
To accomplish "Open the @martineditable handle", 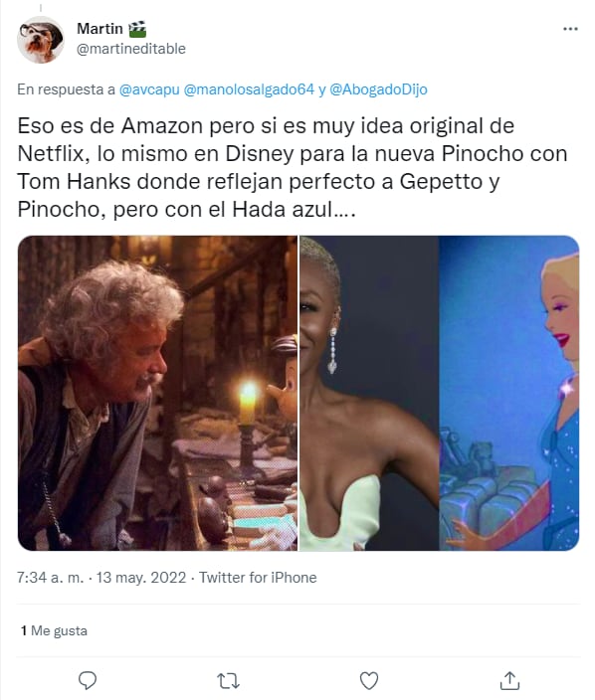I will coord(131,48).
